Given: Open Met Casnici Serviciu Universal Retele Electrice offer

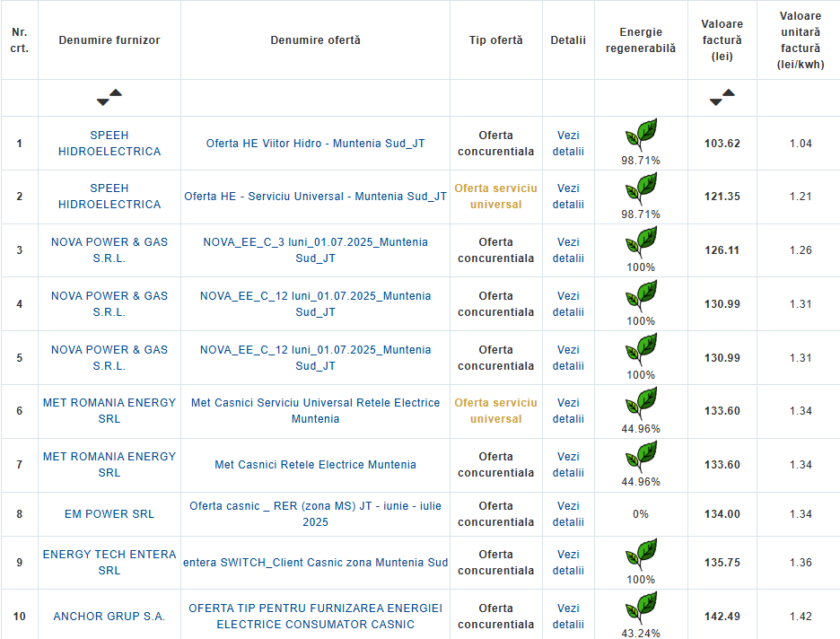Looking at the screenshot, I should pos(316,411).
